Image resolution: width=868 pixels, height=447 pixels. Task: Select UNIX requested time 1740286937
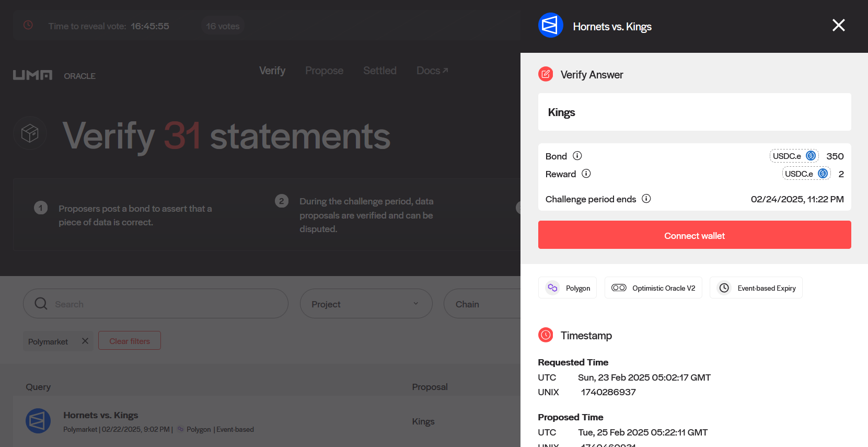pos(608,392)
